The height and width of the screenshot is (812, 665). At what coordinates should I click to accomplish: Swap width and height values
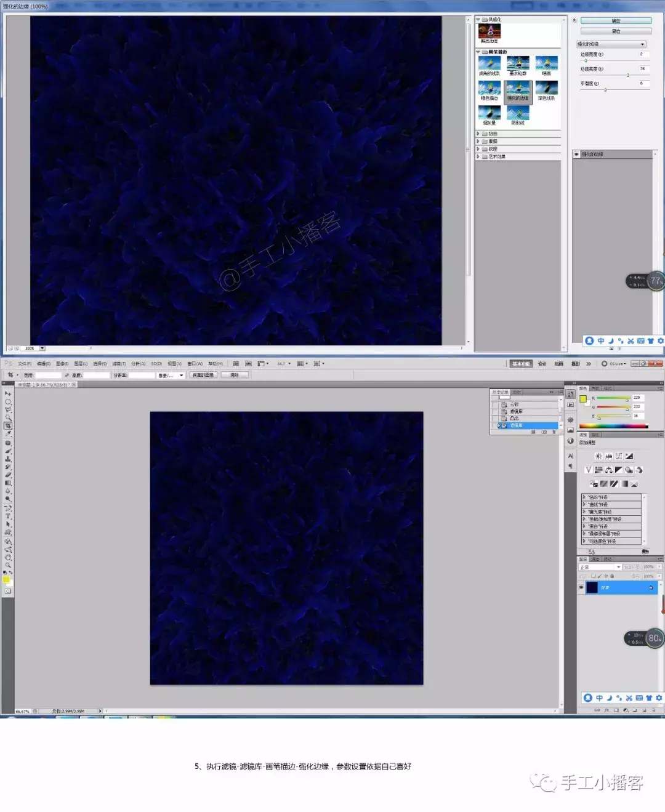66,375
